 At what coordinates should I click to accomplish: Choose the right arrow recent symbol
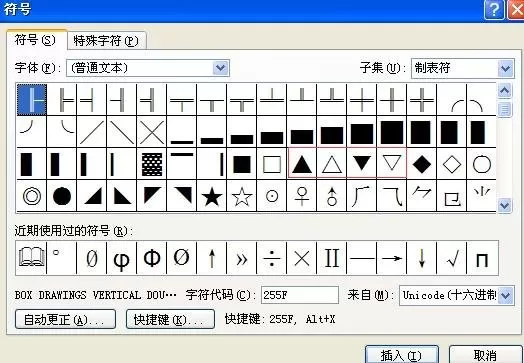[392, 258]
